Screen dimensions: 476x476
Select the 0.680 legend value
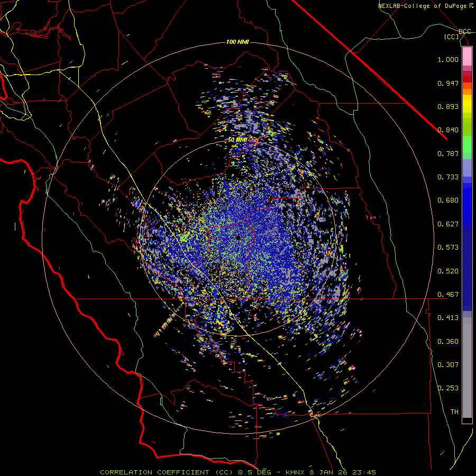pos(448,200)
